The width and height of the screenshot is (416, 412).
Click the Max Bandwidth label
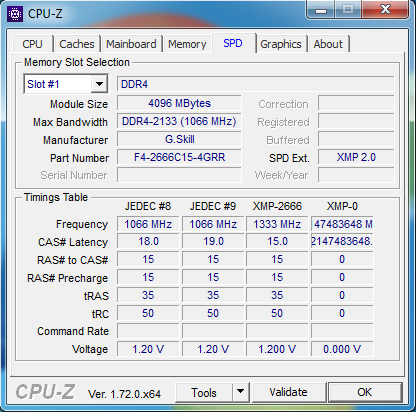[x=70, y=122]
